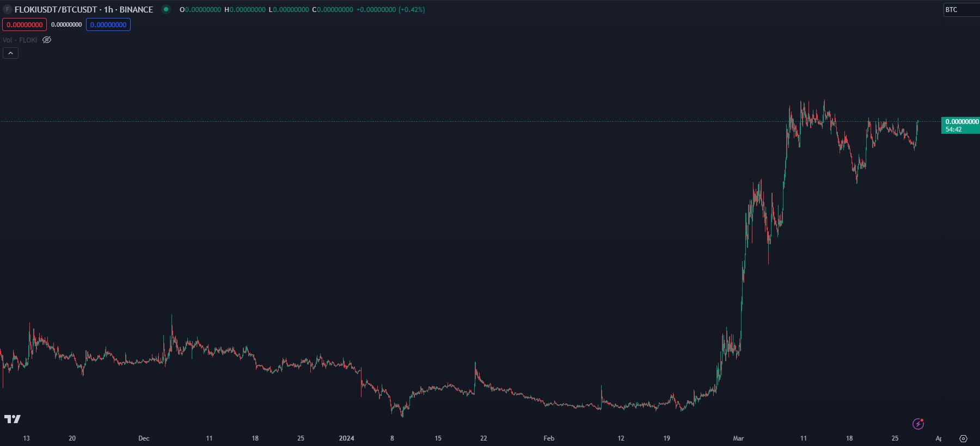Open the purple lightning flash icon
Viewport: 980px width, 446px height.
coord(918,424)
